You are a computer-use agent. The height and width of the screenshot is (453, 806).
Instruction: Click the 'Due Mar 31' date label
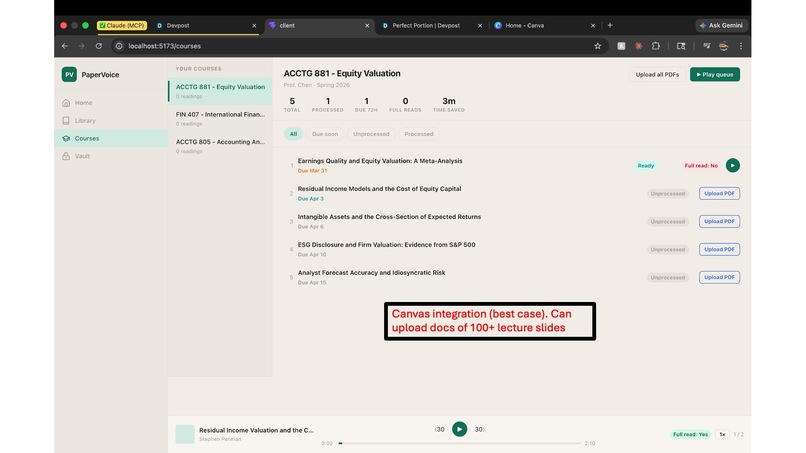pyautogui.click(x=312, y=171)
